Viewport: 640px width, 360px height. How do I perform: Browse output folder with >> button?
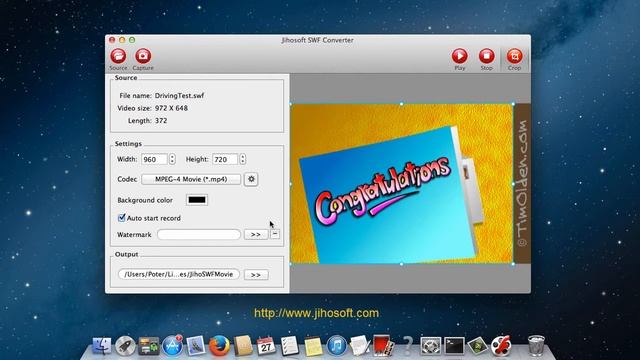coord(256,275)
